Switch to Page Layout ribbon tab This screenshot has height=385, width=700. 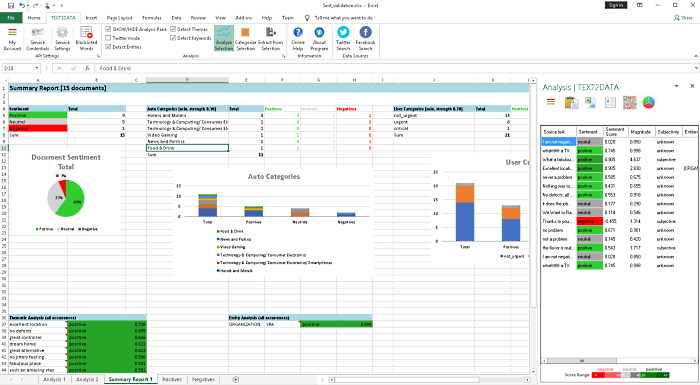(x=119, y=18)
